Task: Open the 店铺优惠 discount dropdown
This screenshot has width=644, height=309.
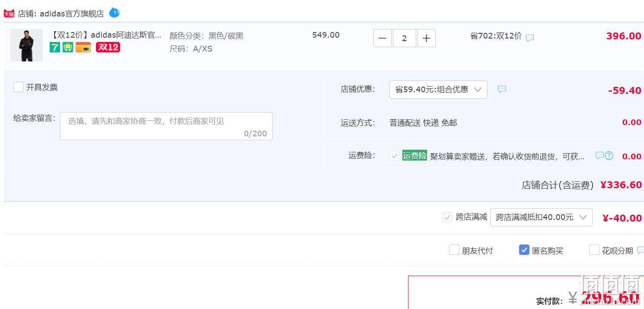Action: [x=438, y=90]
